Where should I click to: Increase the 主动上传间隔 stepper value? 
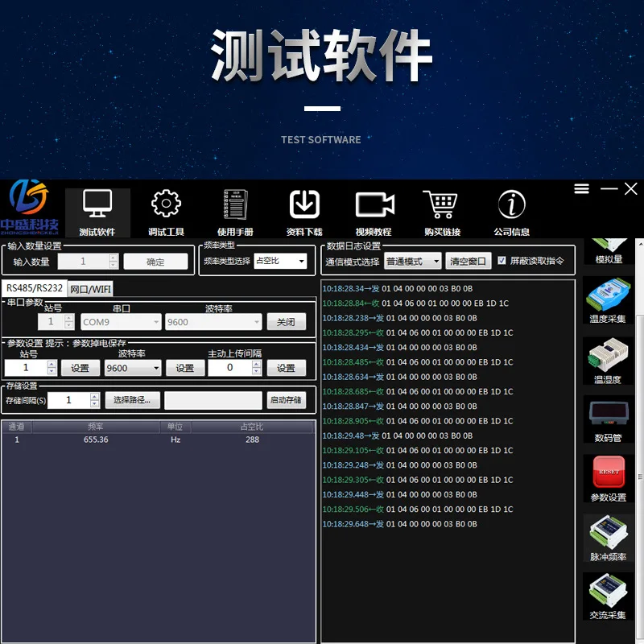click(257, 365)
